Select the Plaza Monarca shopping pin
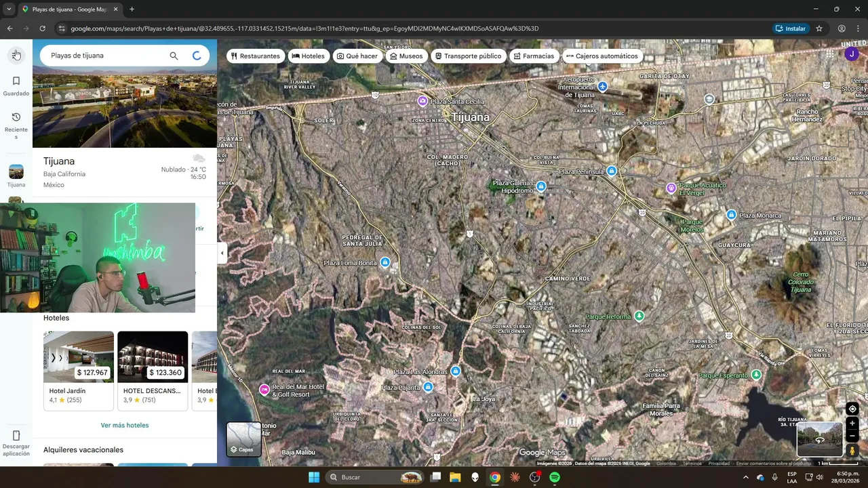This screenshot has height=488, width=868. click(x=731, y=215)
